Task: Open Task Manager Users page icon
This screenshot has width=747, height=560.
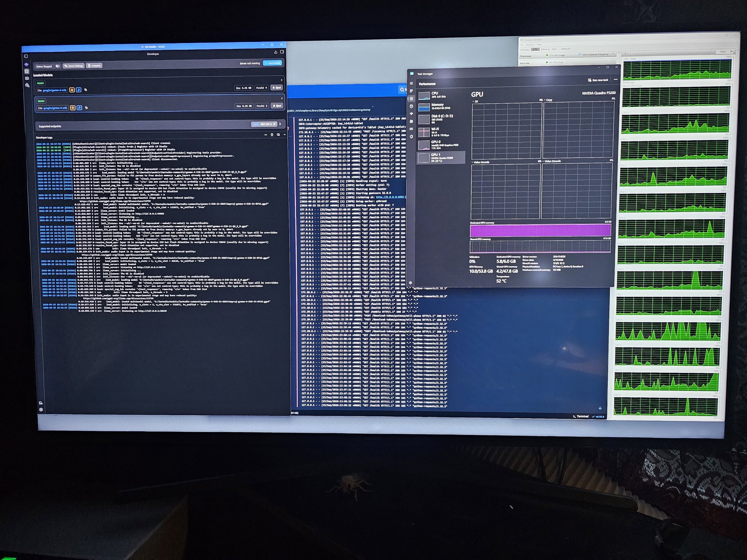Action: pyautogui.click(x=411, y=121)
